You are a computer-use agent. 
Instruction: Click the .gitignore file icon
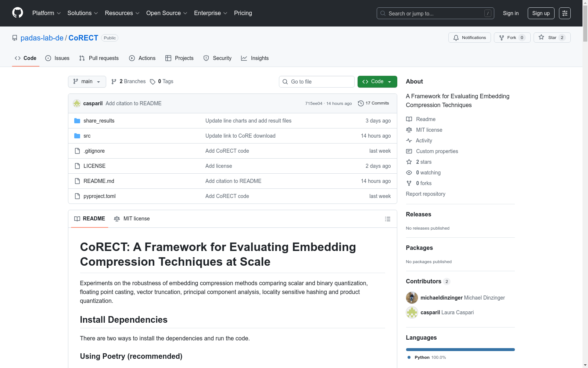point(77,151)
